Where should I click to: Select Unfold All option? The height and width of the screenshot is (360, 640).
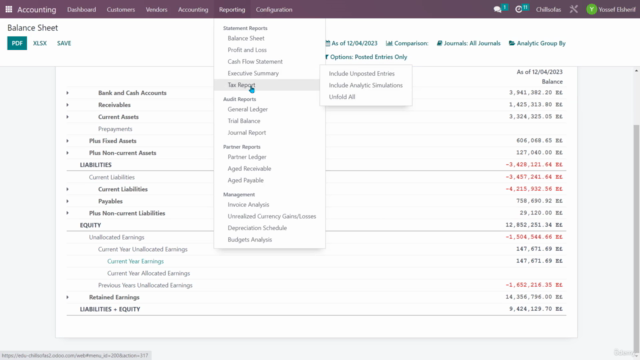point(342,97)
